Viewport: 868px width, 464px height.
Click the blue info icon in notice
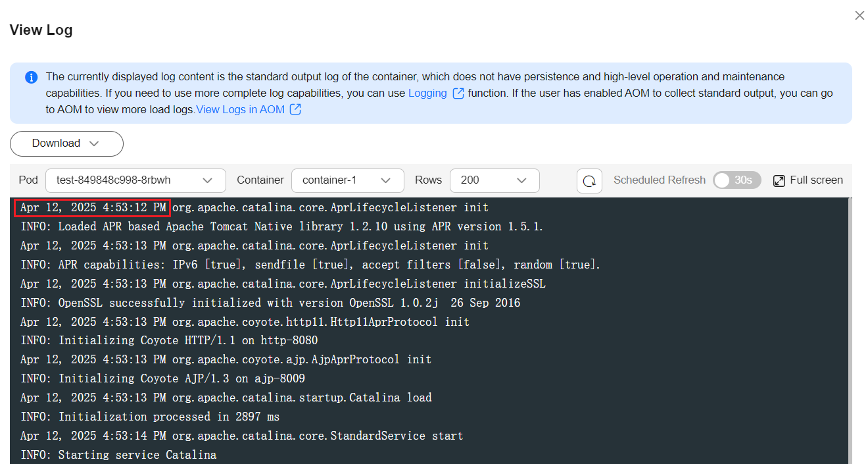[x=32, y=77]
